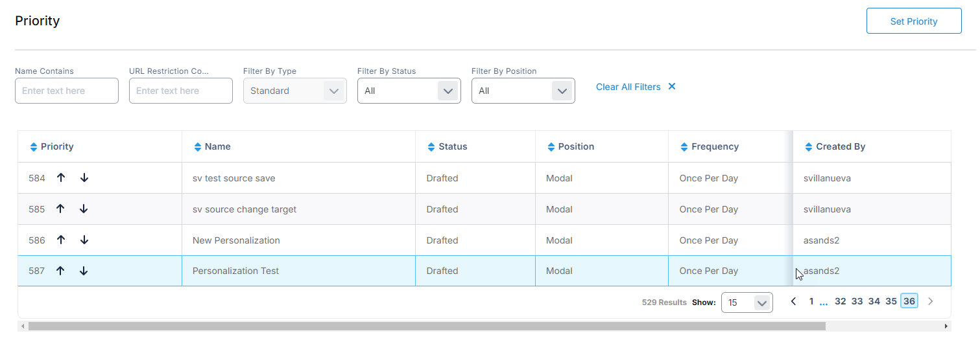Move priority 586 row down
980x342 pixels.
[84, 240]
